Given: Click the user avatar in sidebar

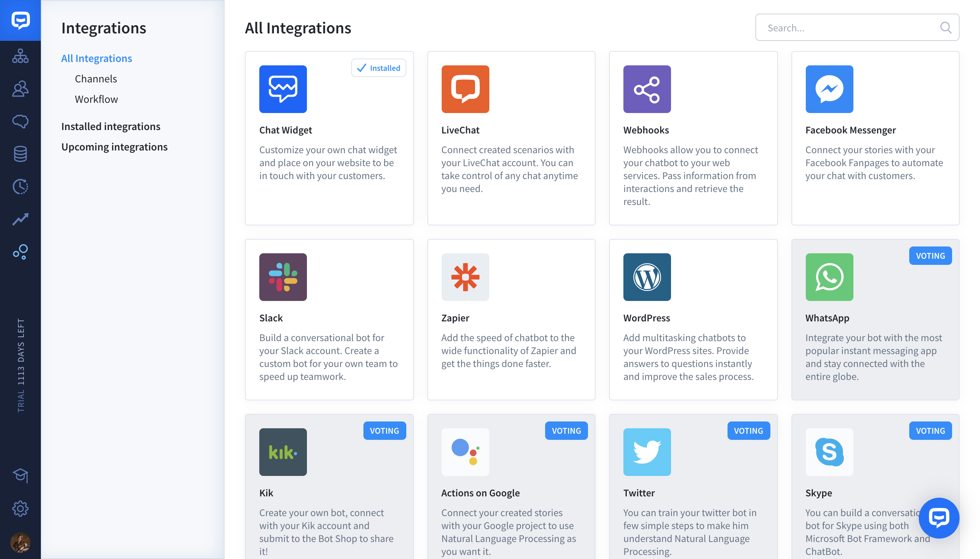Looking at the screenshot, I should click(20, 542).
